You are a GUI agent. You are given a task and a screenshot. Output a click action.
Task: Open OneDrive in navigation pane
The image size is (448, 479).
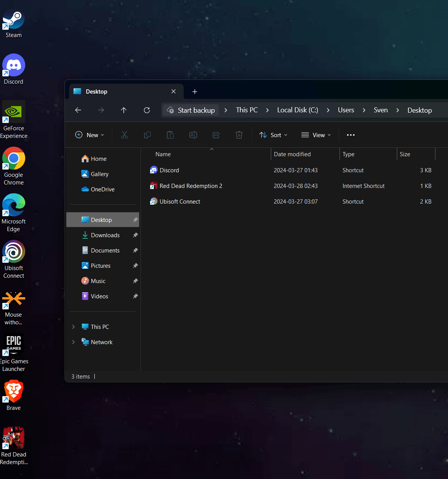pos(102,189)
